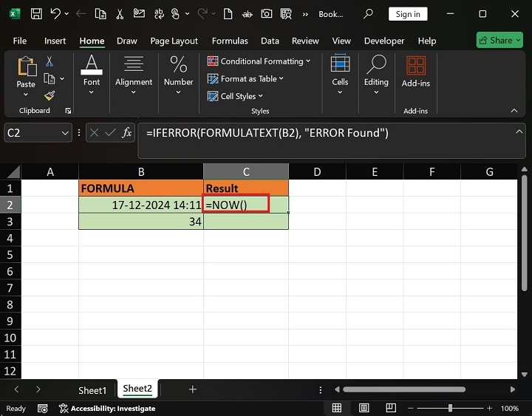Click the Insert Function fx icon

pyautogui.click(x=127, y=133)
